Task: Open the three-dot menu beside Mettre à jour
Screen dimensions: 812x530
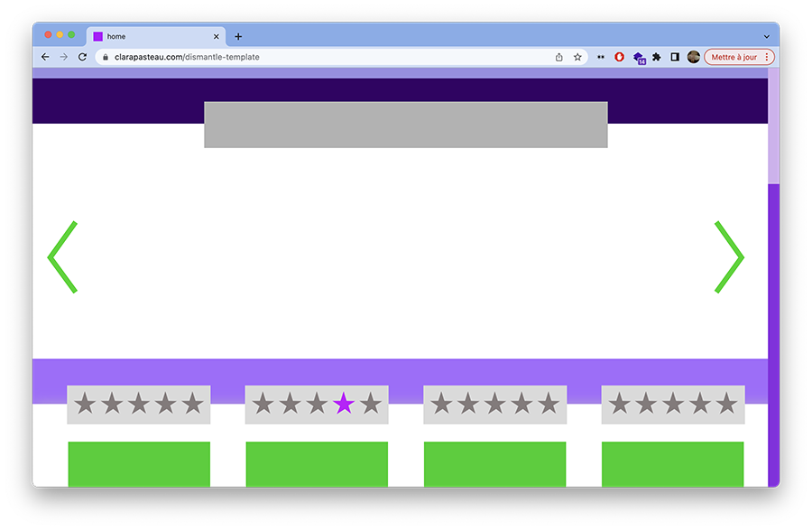Action: coord(767,57)
